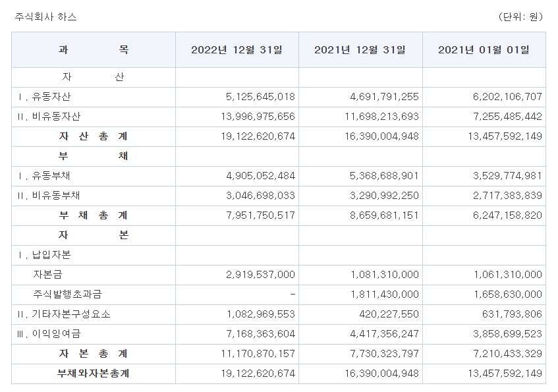Select the 2021년 12월 31일 column header

[x=360, y=50]
